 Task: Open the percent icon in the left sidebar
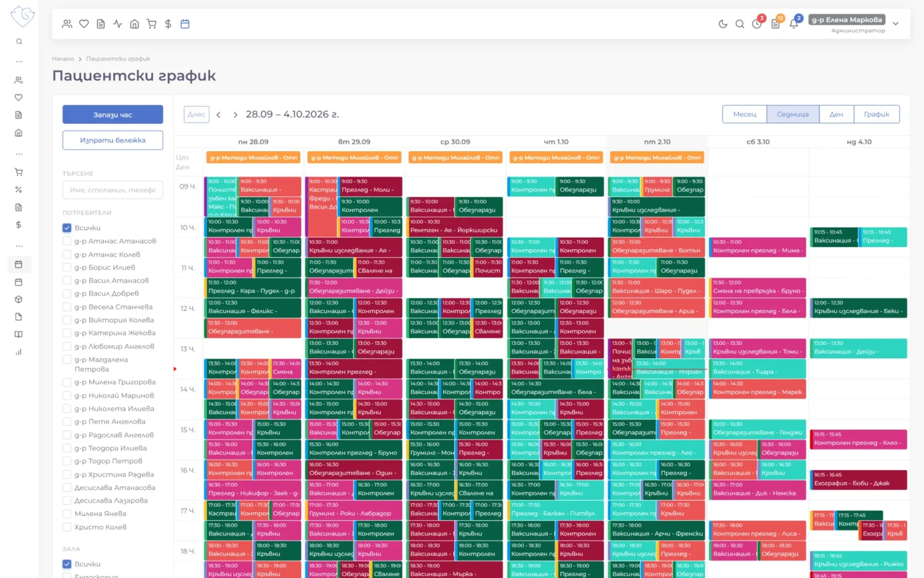coord(19,190)
